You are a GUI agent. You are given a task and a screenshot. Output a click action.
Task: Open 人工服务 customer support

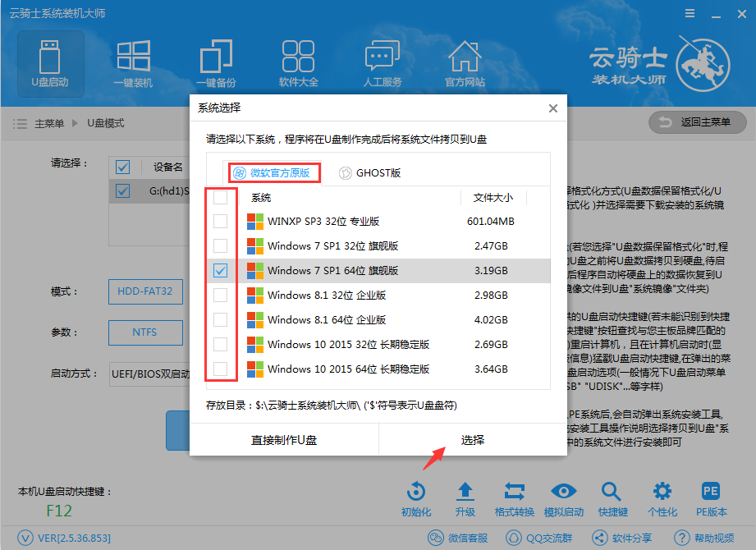pyautogui.click(x=381, y=63)
